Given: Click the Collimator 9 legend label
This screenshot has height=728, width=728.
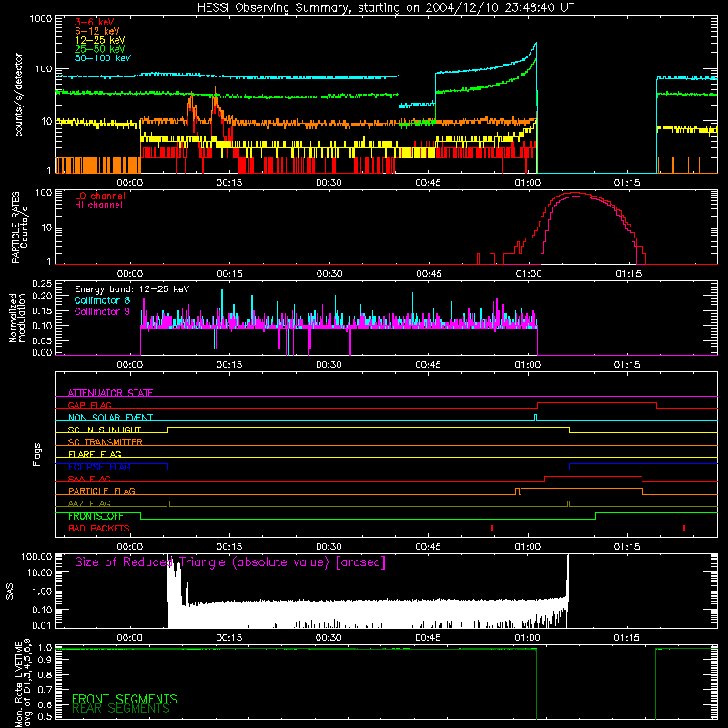Looking at the screenshot, I should pyautogui.click(x=102, y=311).
